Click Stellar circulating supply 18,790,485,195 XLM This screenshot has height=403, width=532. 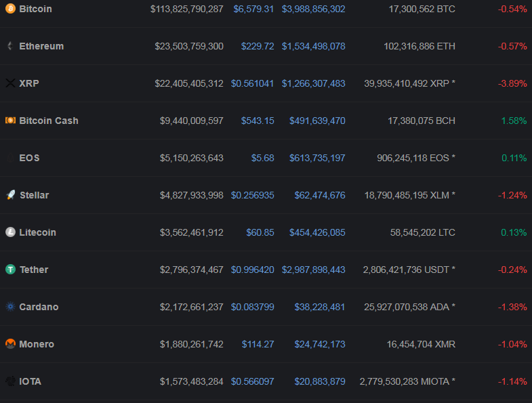pyautogui.click(x=409, y=195)
